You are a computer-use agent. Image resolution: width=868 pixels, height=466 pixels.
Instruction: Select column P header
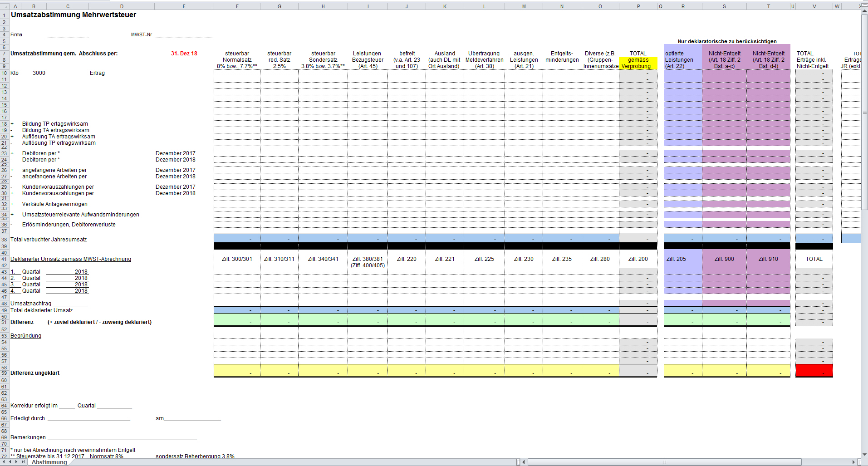coord(638,6)
